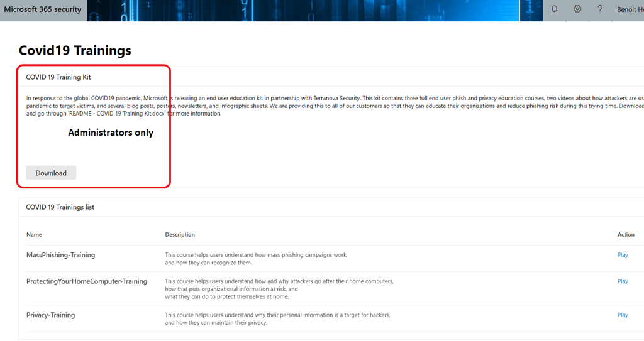The image size is (644, 341).
Task: Click the Microsoft 365 security title
Action: [x=43, y=9]
